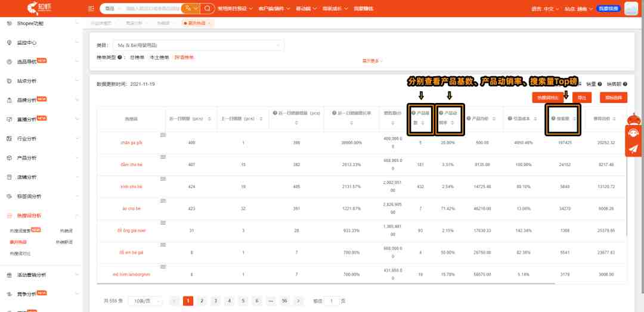Viewport: 644px width, 312px height.
Task: Click the 监控中心 sidebar icon
Action: point(10,43)
